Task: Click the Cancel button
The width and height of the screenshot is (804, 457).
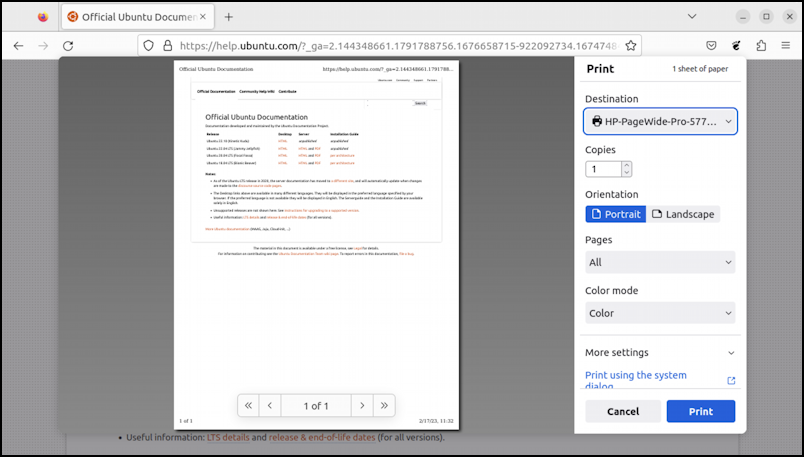Action: pos(623,411)
